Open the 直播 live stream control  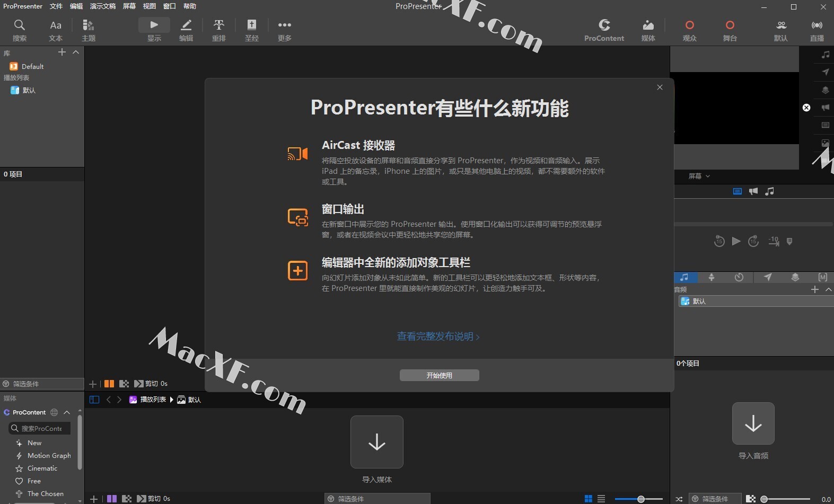point(817,30)
